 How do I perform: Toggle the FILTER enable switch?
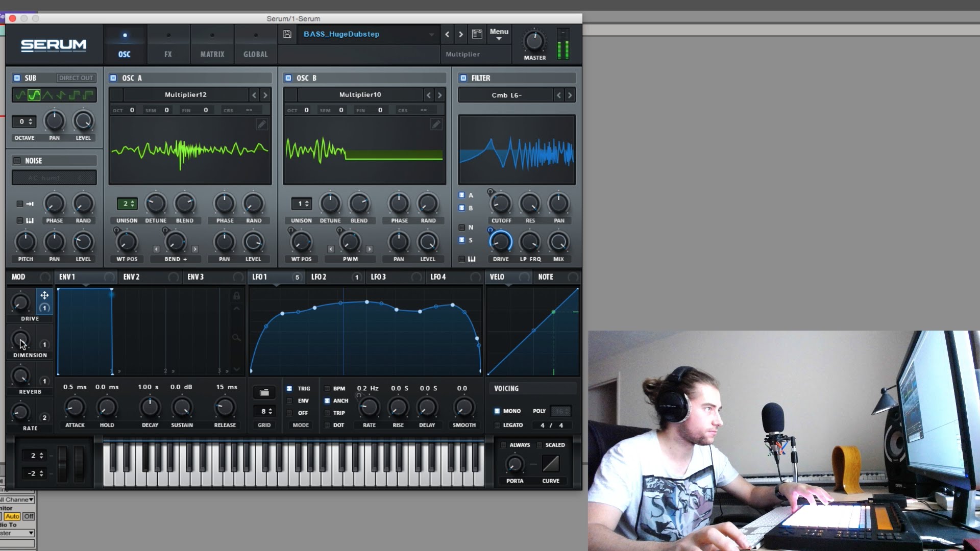click(x=463, y=78)
